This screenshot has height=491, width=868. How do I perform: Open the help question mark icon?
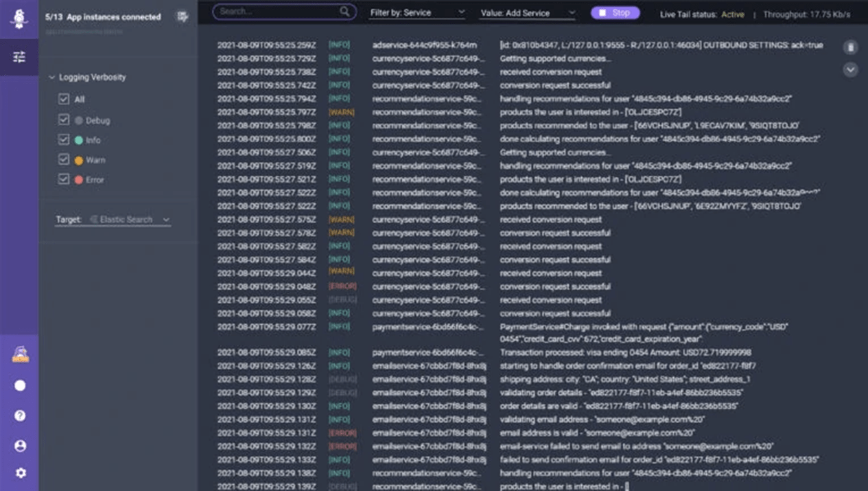click(20, 415)
